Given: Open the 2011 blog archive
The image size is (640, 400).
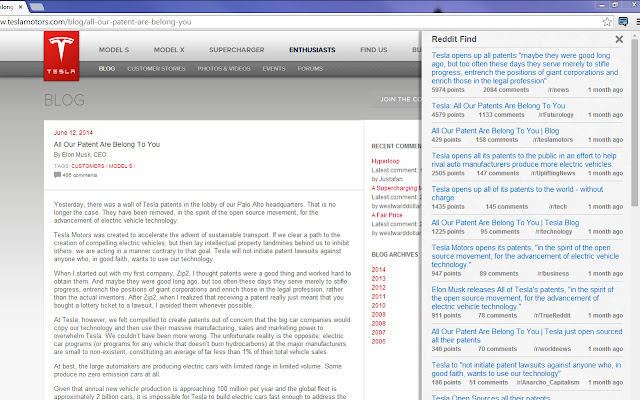Looking at the screenshot, I should pyautogui.click(x=378, y=296).
